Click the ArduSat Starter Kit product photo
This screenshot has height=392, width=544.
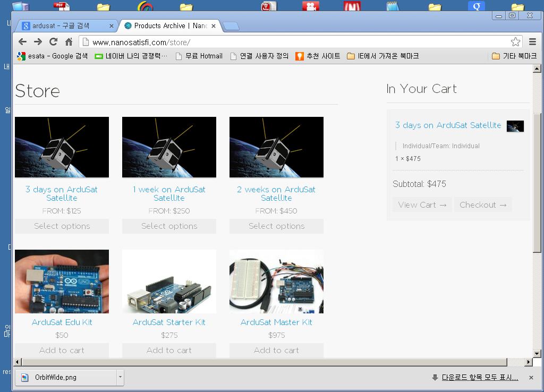pyautogui.click(x=169, y=282)
